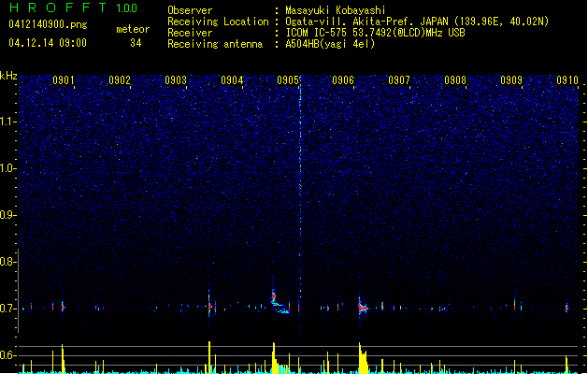The width and height of the screenshot is (588, 374).
Task: Click the date 04.12.14 09:00
Action: pos(48,43)
